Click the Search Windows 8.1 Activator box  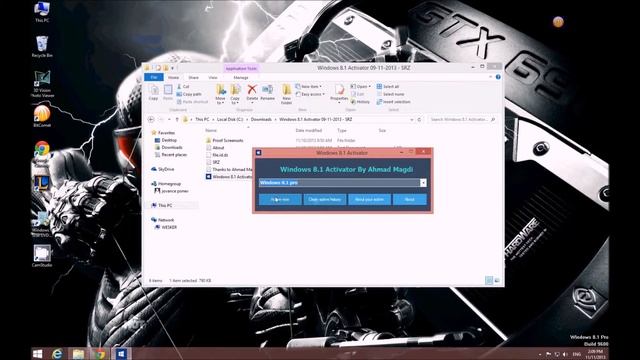point(462,120)
